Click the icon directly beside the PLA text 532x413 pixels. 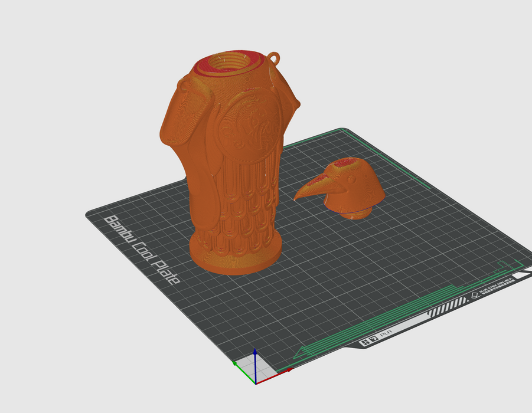tap(373, 339)
